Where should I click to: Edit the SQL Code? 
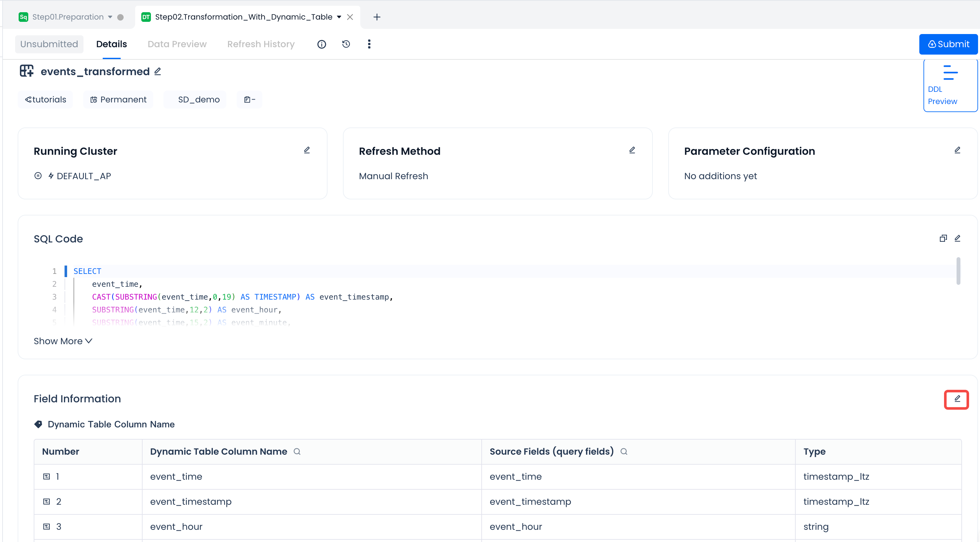tap(957, 239)
